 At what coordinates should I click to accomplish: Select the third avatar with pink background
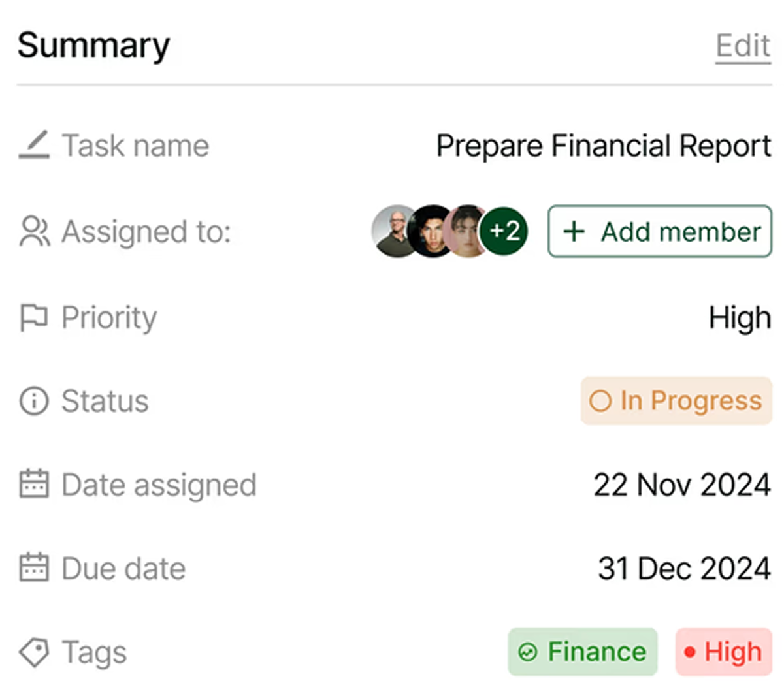466,231
